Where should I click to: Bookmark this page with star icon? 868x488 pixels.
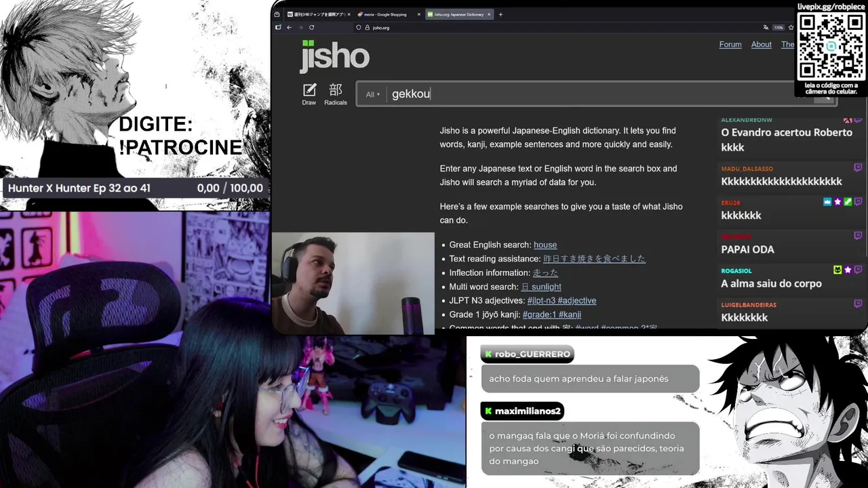(x=791, y=28)
